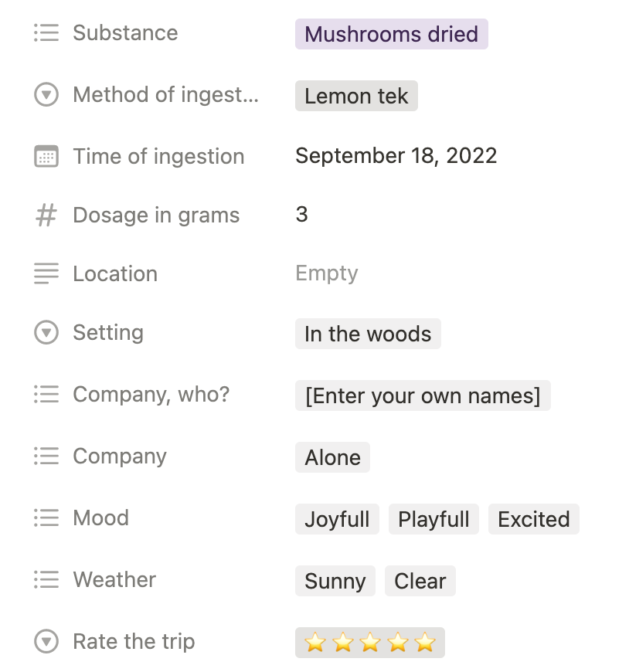Click the empty Location field
629x672 pixels.
pyautogui.click(x=327, y=273)
